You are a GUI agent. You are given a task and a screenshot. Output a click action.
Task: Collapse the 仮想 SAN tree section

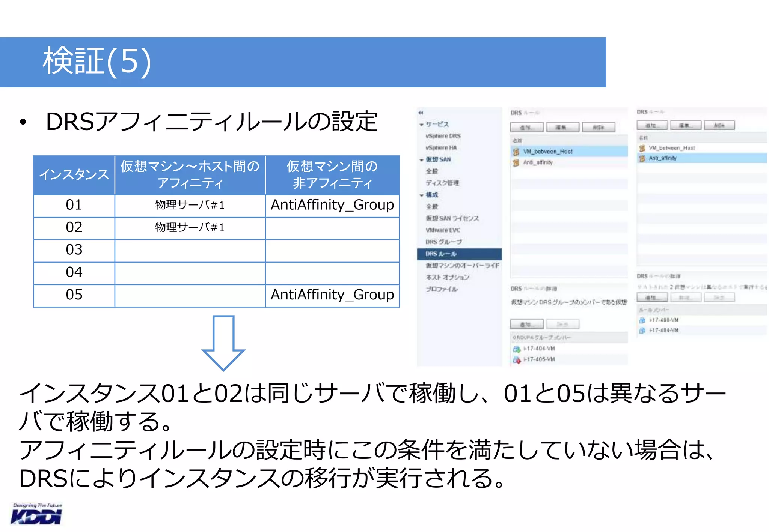422,160
